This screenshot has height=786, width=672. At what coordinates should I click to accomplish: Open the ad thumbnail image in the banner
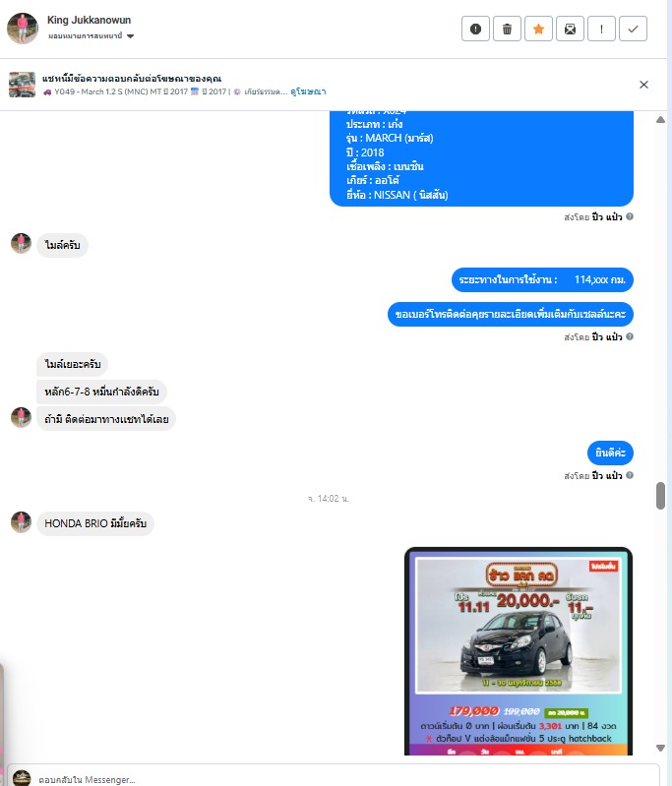tap(22, 85)
